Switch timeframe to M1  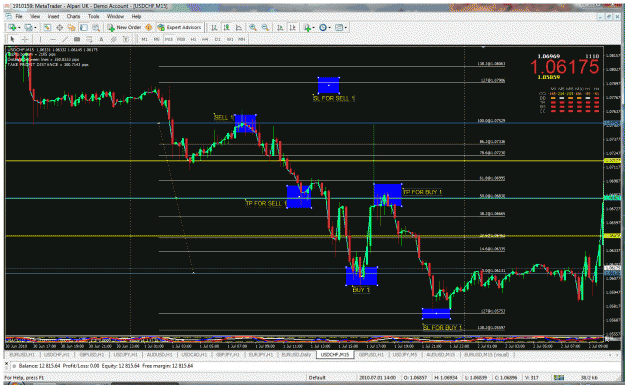pyautogui.click(x=145, y=39)
